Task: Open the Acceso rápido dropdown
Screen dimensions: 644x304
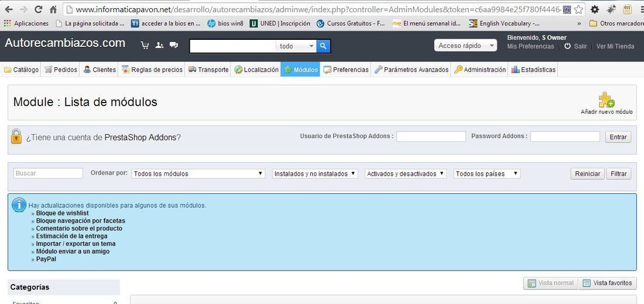Action: pyautogui.click(x=465, y=46)
